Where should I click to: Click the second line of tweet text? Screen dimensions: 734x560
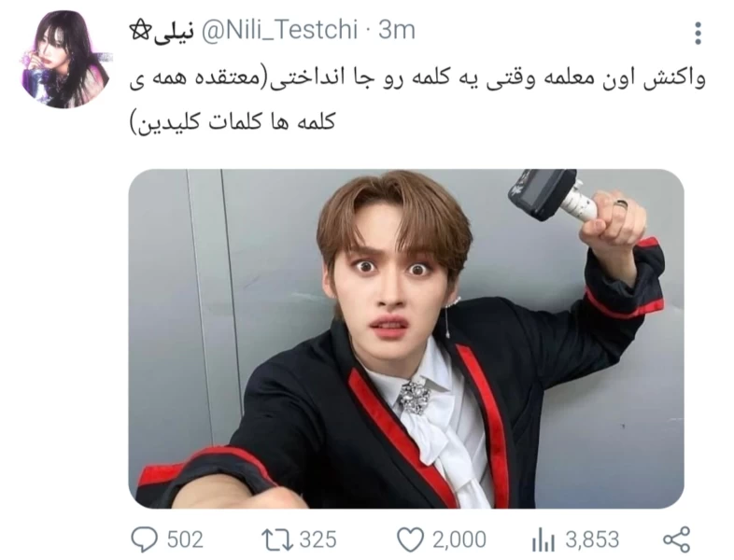click(x=233, y=122)
